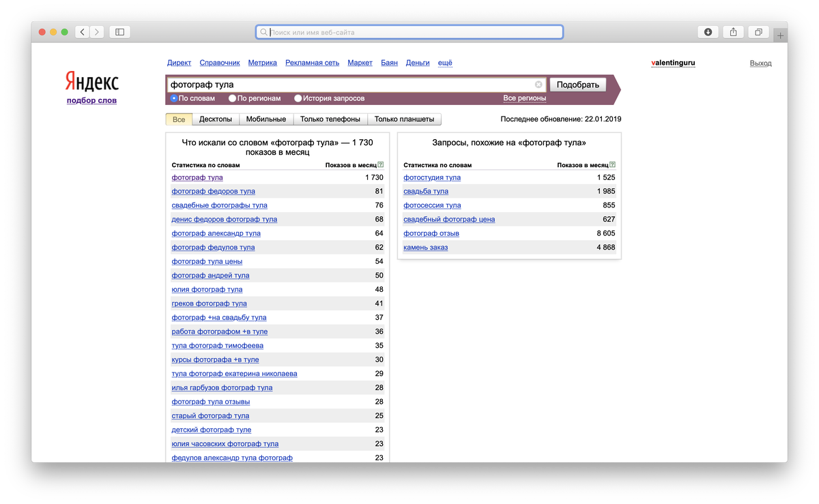Show all tabs with the tab overview icon
Viewport: 819px width, 504px height.
(x=758, y=31)
